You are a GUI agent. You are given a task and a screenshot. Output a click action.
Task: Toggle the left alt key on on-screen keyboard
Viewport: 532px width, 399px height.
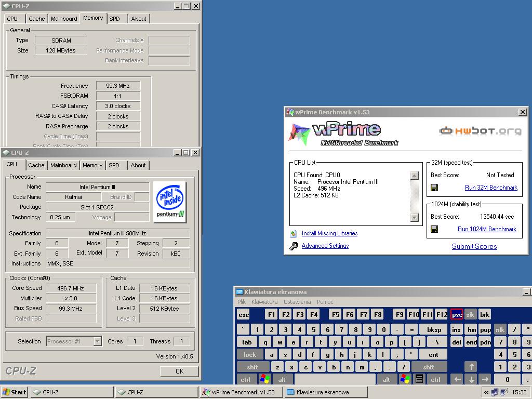[282, 379]
